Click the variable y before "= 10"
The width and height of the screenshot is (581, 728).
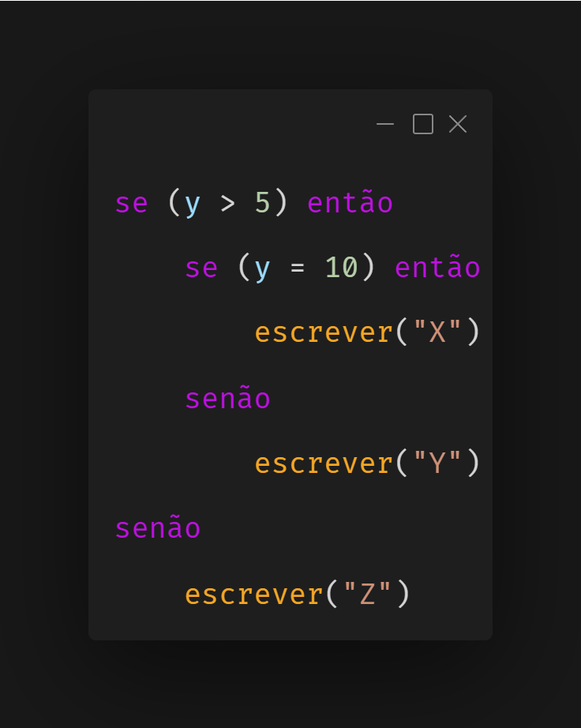[x=262, y=268]
